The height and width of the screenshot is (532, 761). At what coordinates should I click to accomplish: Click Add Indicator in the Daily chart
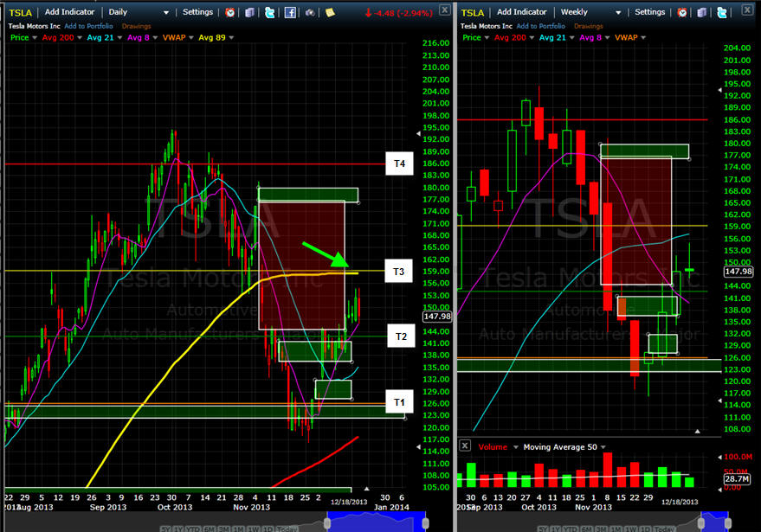tap(69, 12)
